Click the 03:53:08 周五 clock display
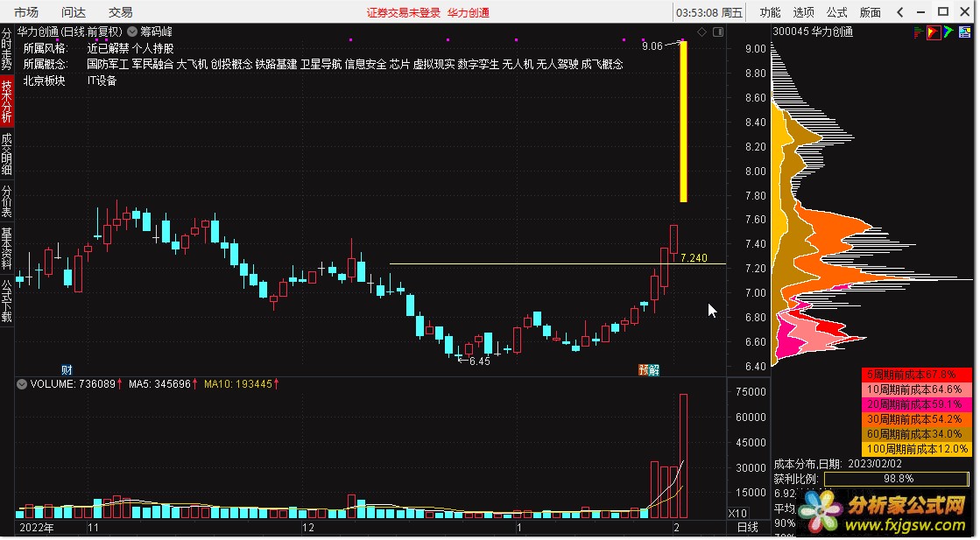Viewport: 980px width, 540px height. (709, 12)
